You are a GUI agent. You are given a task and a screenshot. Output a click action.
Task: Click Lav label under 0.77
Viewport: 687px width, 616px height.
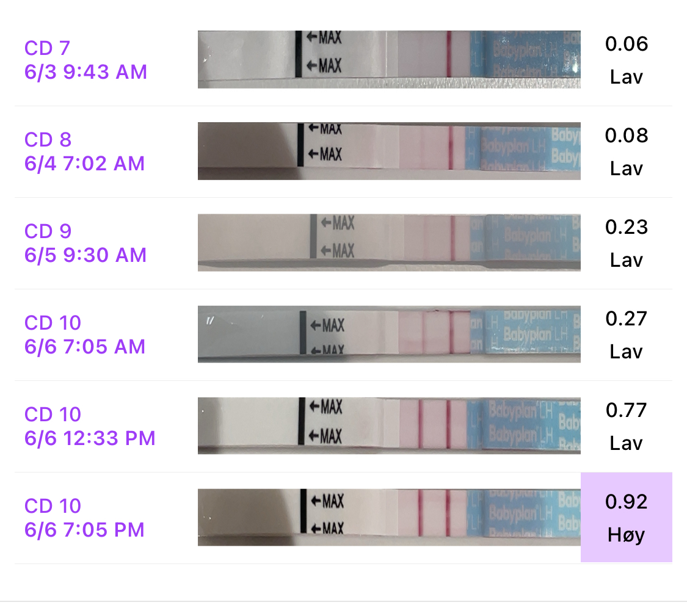[626, 443]
